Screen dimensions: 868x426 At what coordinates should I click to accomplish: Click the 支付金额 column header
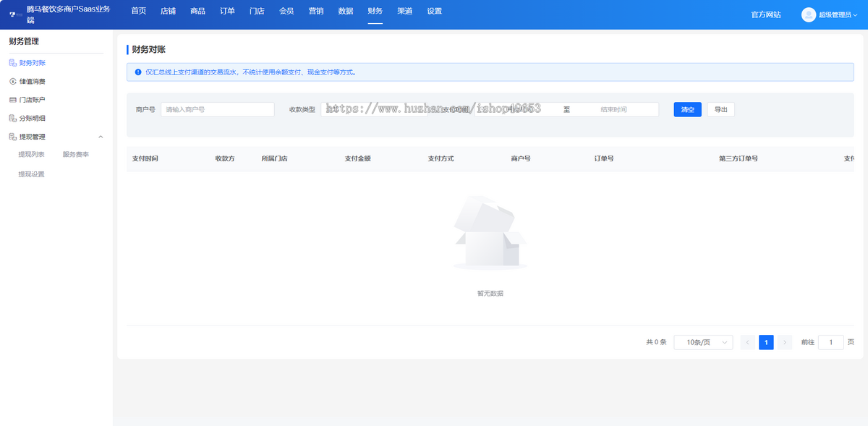click(357, 158)
